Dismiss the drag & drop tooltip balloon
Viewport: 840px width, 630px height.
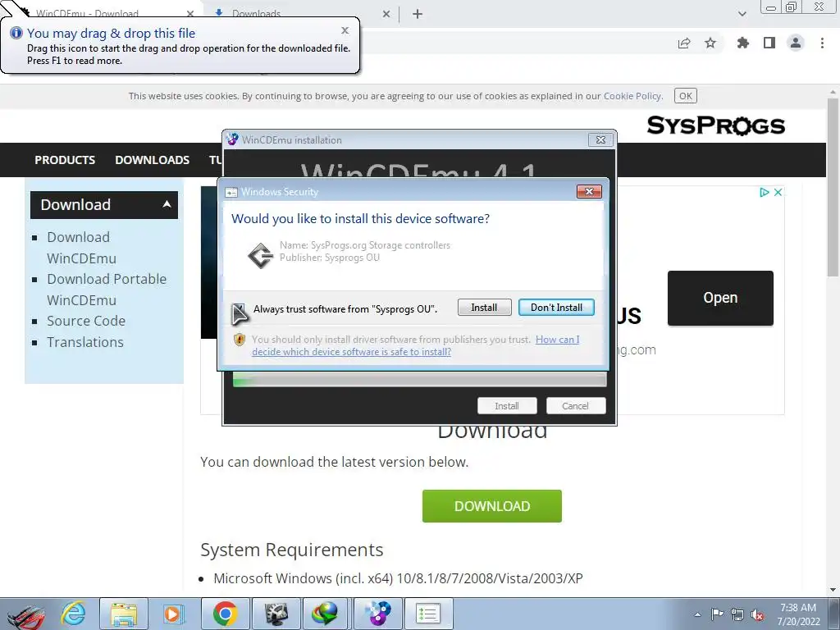click(345, 30)
